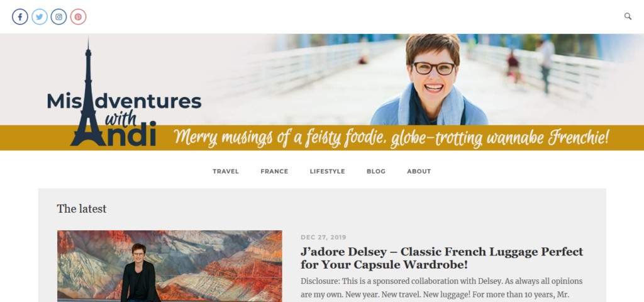
Task: Click 'The latest' section heading
Action: click(82, 209)
